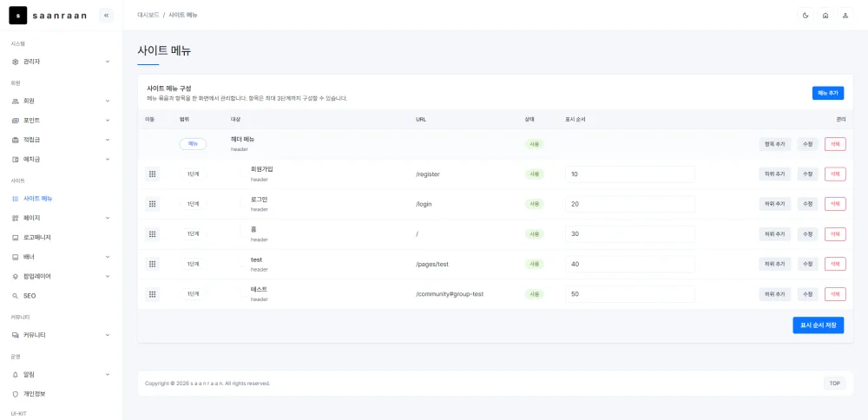Click the 로고매니저 image icon

(16, 238)
